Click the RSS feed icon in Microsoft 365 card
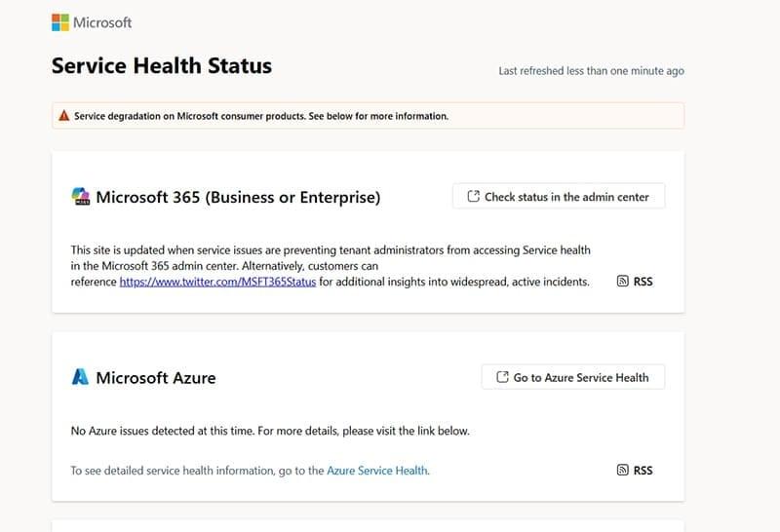780x532 pixels. (623, 282)
